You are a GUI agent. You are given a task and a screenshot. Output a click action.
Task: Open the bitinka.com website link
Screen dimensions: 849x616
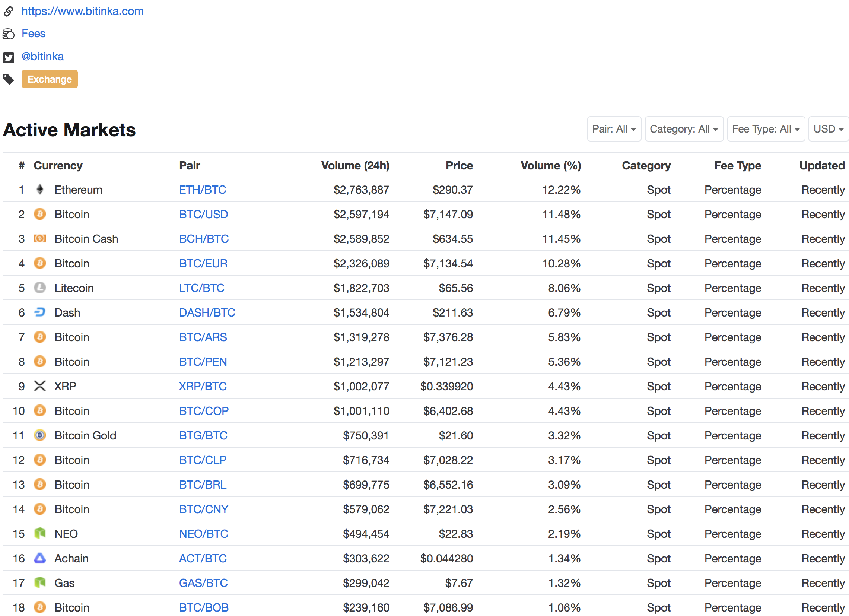[82, 11]
